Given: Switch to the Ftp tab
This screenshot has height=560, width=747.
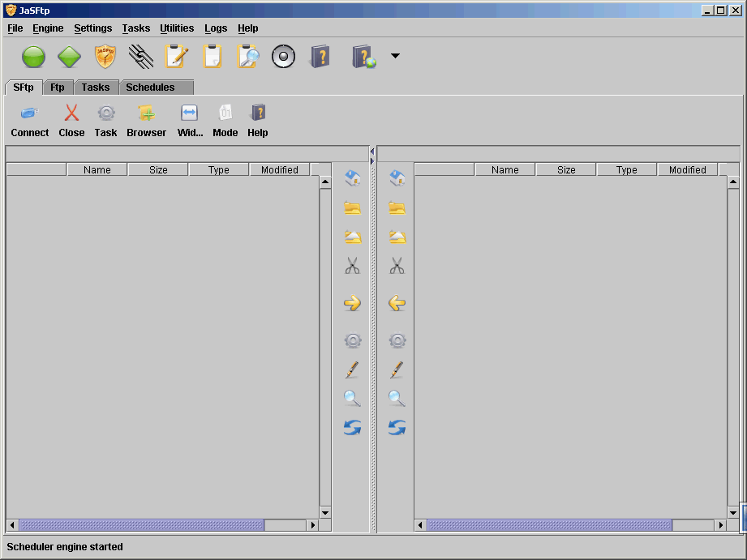Looking at the screenshot, I should point(58,88).
